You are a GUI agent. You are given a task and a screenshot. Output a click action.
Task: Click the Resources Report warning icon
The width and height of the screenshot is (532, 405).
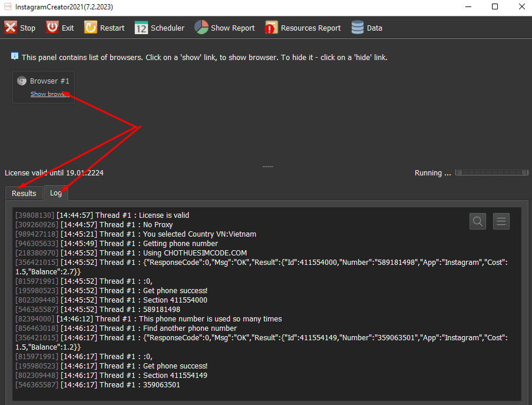[271, 28]
